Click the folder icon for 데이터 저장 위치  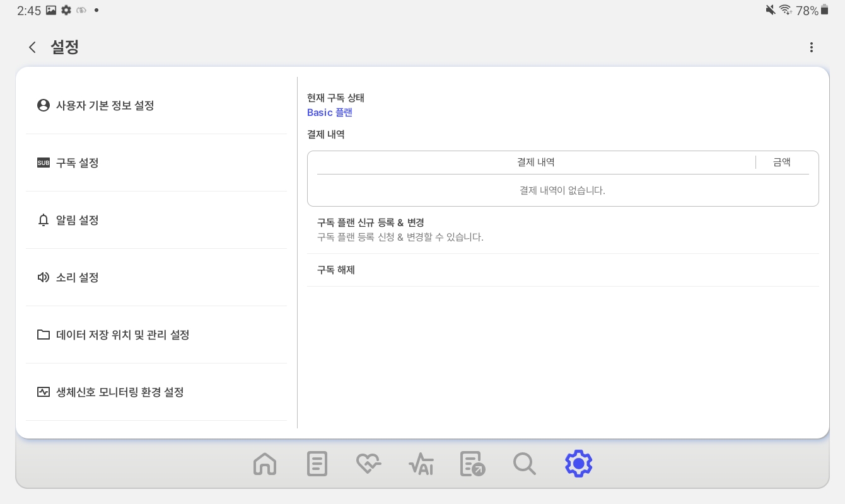[x=44, y=335]
